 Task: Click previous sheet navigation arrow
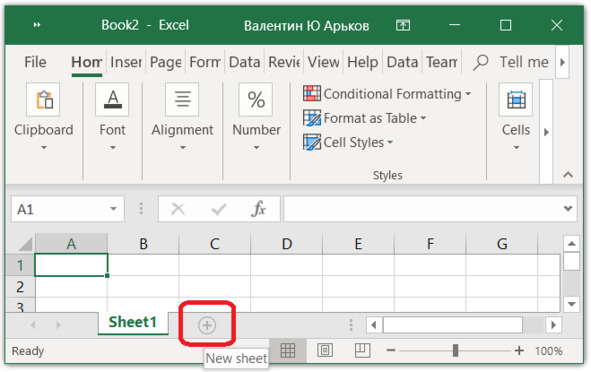tap(33, 325)
